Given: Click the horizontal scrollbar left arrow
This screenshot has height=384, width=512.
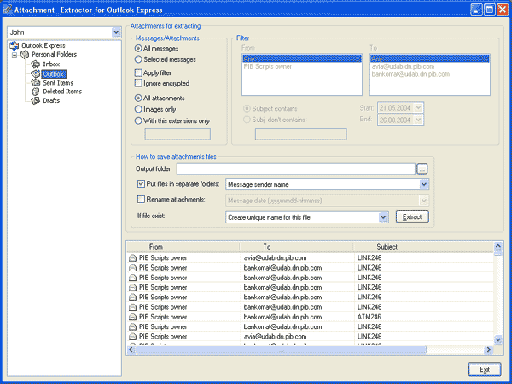Looking at the screenshot, I should tap(131, 350).
